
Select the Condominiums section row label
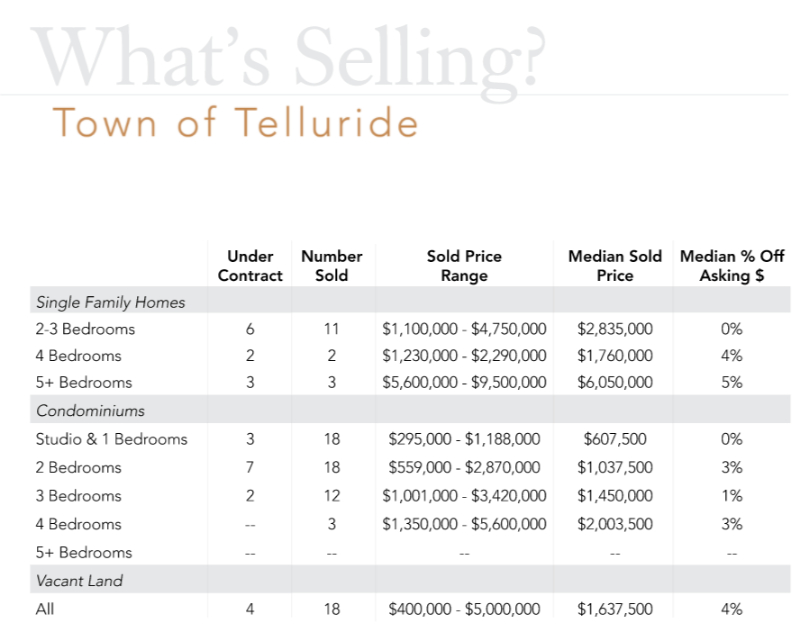tap(91, 411)
